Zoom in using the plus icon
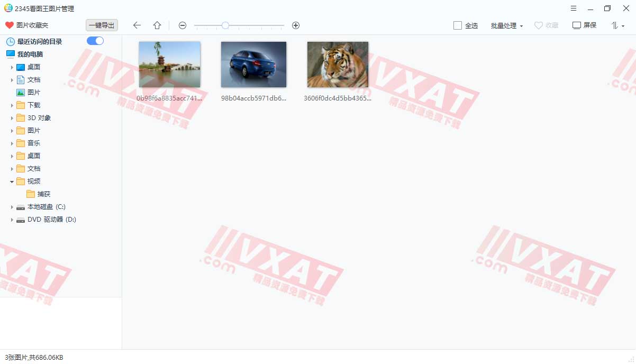 click(295, 25)
